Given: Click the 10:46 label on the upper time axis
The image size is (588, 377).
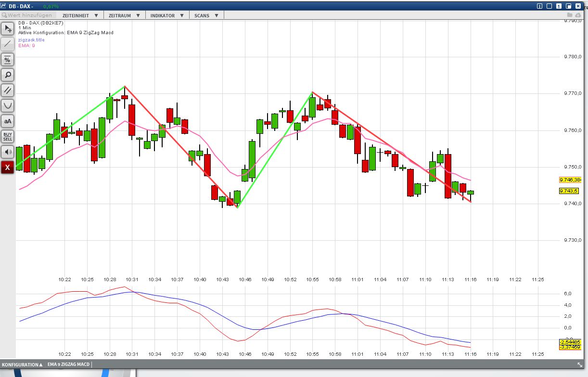Looking at the screenshot, I should click(245, 280).
